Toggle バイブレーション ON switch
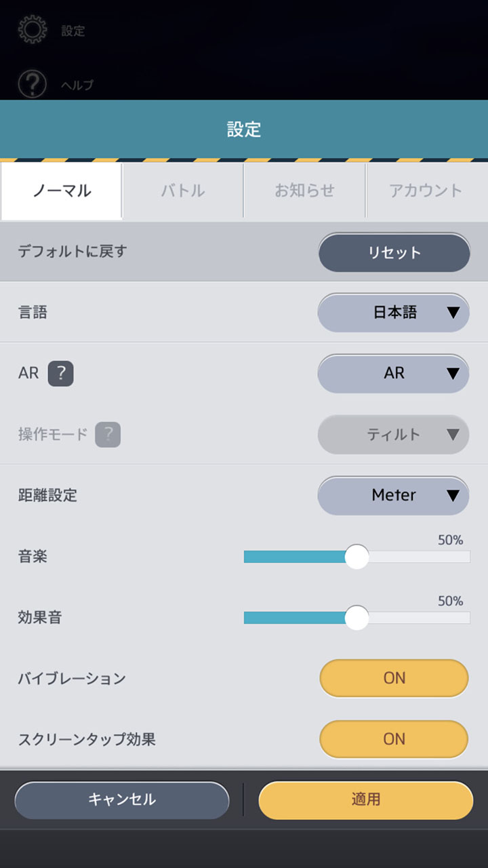Image resolution: width=488 pixels, height=868 pixels. tap(394, 678)
